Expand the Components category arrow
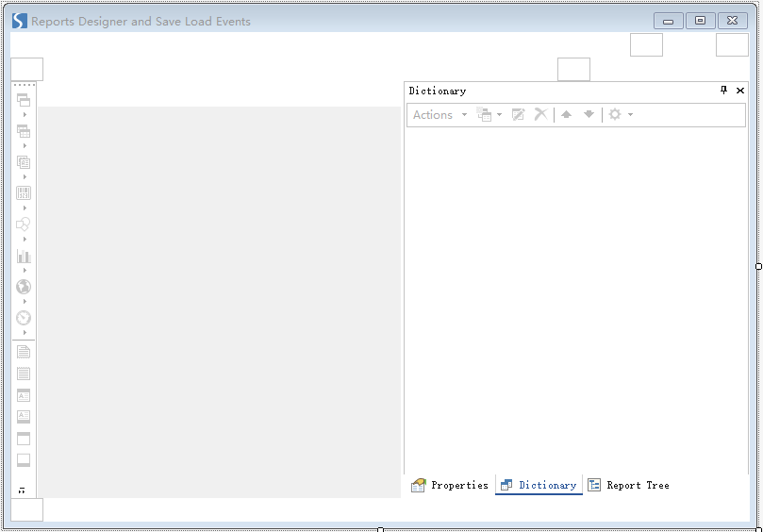The height and width of the screenshot is (532, 763). (x=25, y=177)
